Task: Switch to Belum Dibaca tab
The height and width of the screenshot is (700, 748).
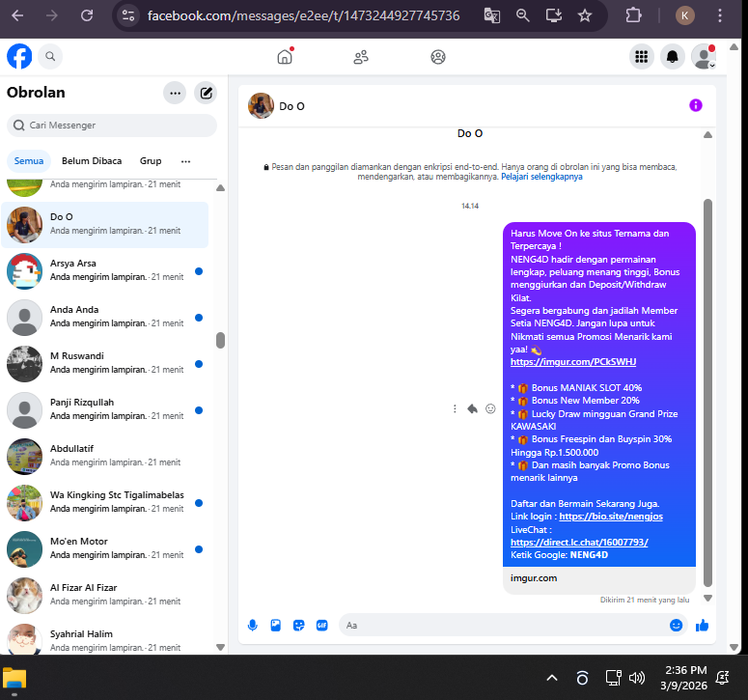Action: [92, 161]
